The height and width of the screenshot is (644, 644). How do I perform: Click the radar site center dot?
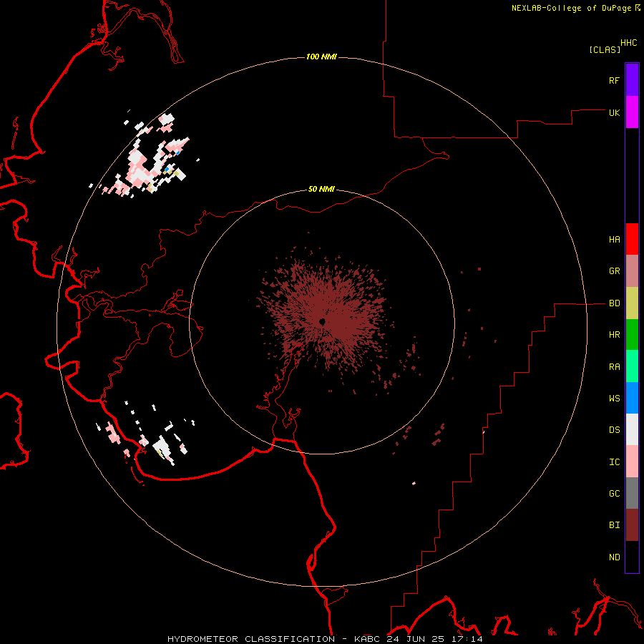click(323, 321)
